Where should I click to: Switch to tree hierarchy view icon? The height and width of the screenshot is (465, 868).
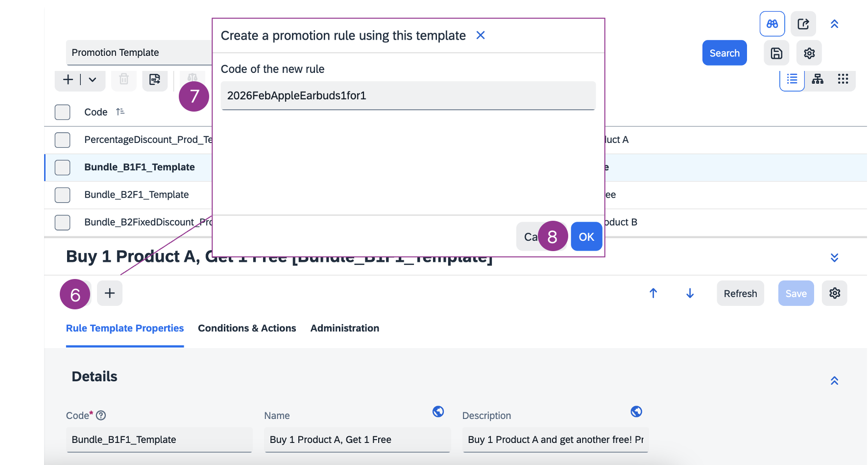point(817,79)
